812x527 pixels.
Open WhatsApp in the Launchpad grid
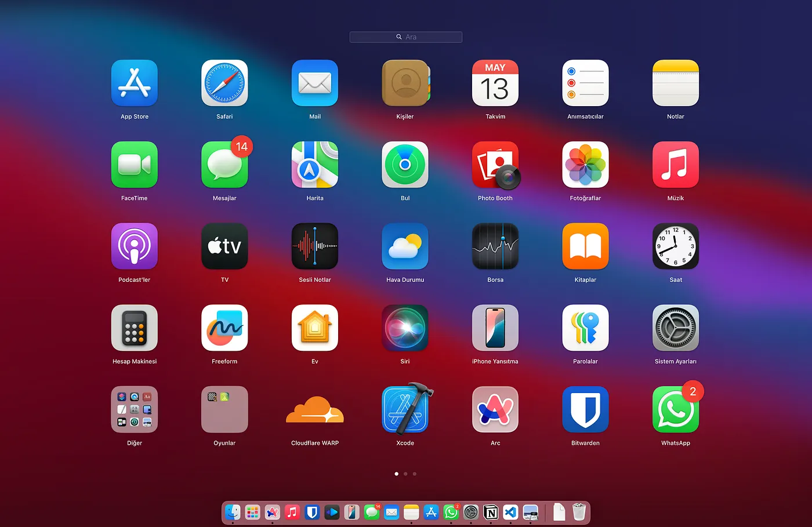676,409
